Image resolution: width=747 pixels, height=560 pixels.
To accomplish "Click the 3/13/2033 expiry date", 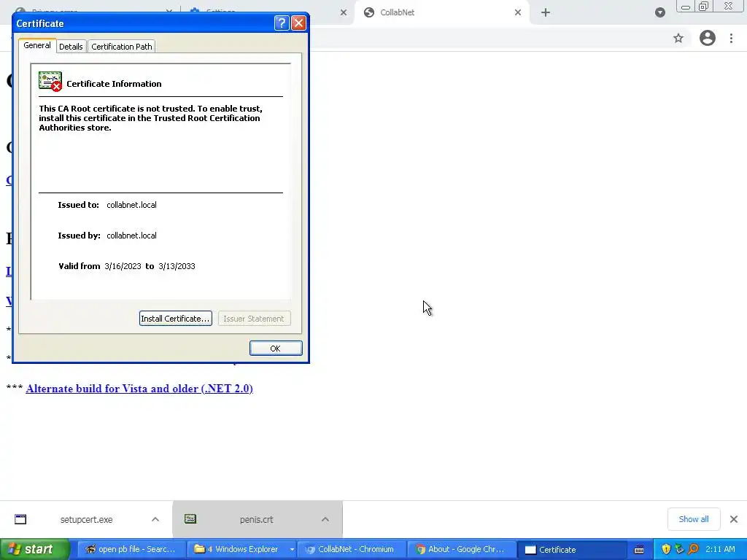I will (x=177, y=266).
